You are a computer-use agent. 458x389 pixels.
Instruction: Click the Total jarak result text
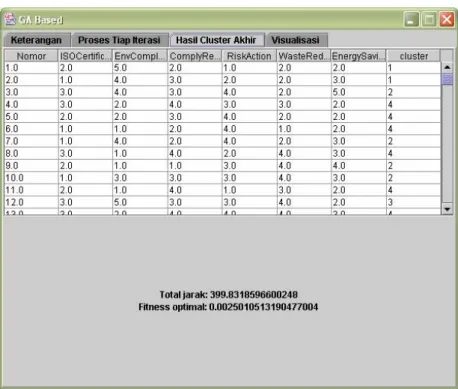pyautogui.click(x=228, y=295)
